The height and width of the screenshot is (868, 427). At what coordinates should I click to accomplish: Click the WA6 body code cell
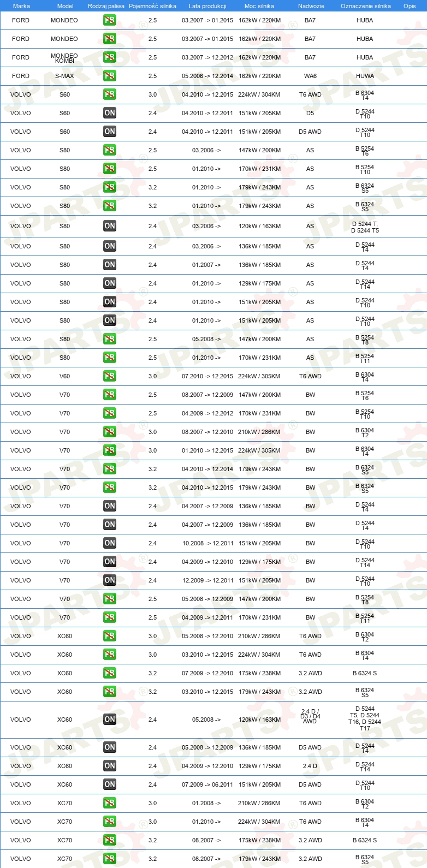[310, 76]
